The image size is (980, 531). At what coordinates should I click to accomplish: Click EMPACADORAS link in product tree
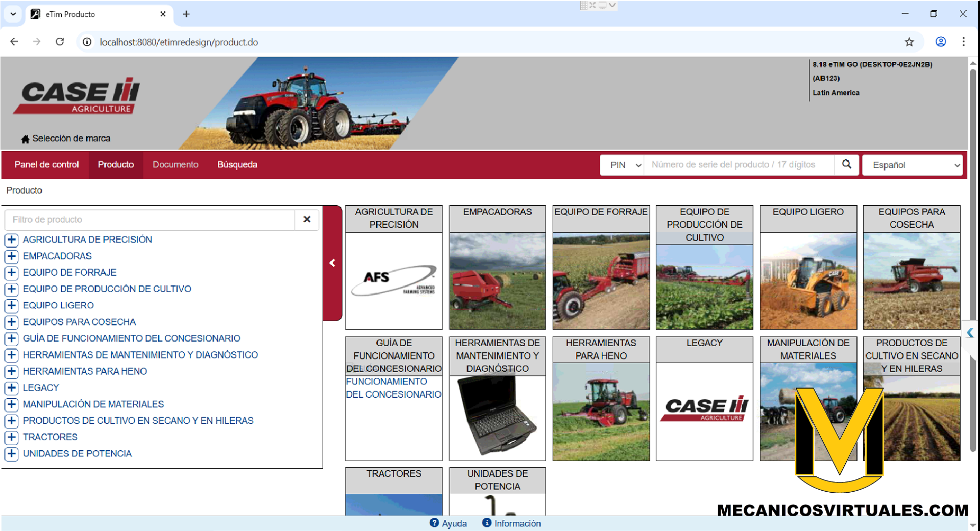coord(57,256)
